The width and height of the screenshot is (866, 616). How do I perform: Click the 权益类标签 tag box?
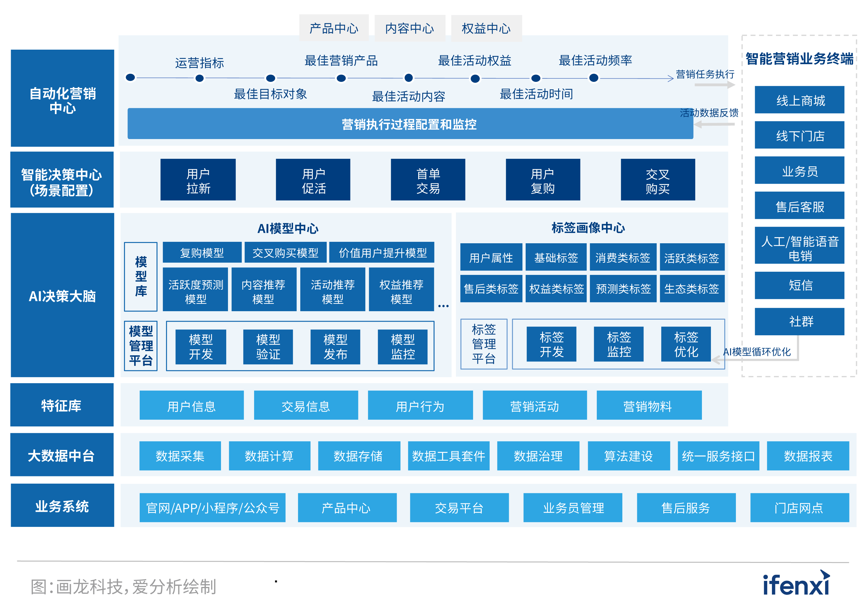[556, 288]
